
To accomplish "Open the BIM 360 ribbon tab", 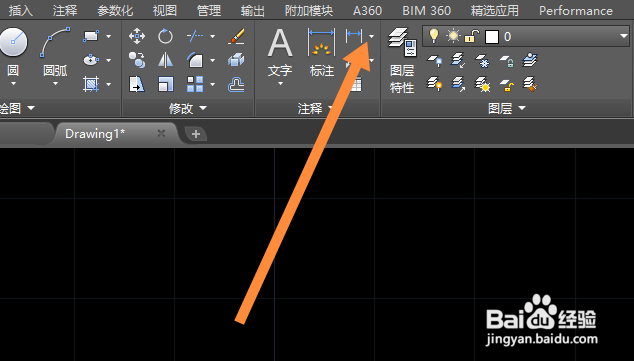I will [427, 11].
